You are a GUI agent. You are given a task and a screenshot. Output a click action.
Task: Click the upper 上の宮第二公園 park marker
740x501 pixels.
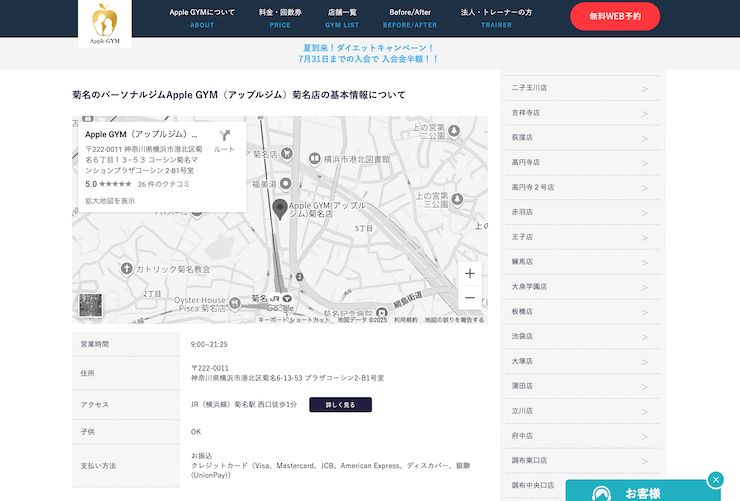(x=454, y=131)
